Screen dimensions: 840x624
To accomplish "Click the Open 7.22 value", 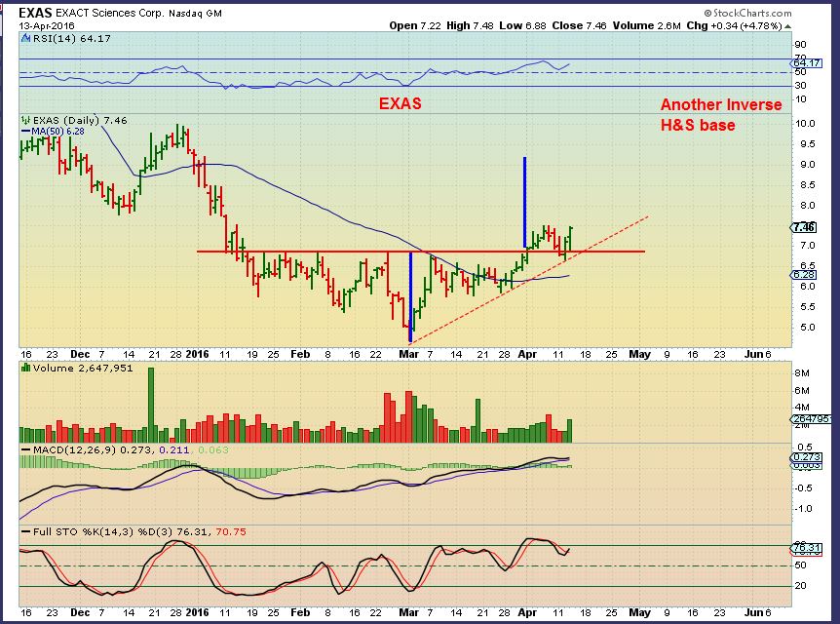I will coord(415,25).
